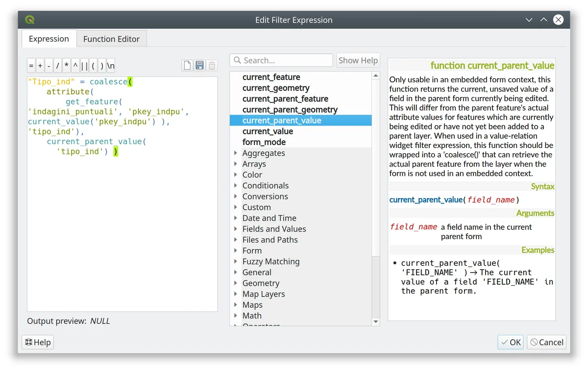Expand the Map Layers group
Screen dimensions: 588x371
coord(236,294)
